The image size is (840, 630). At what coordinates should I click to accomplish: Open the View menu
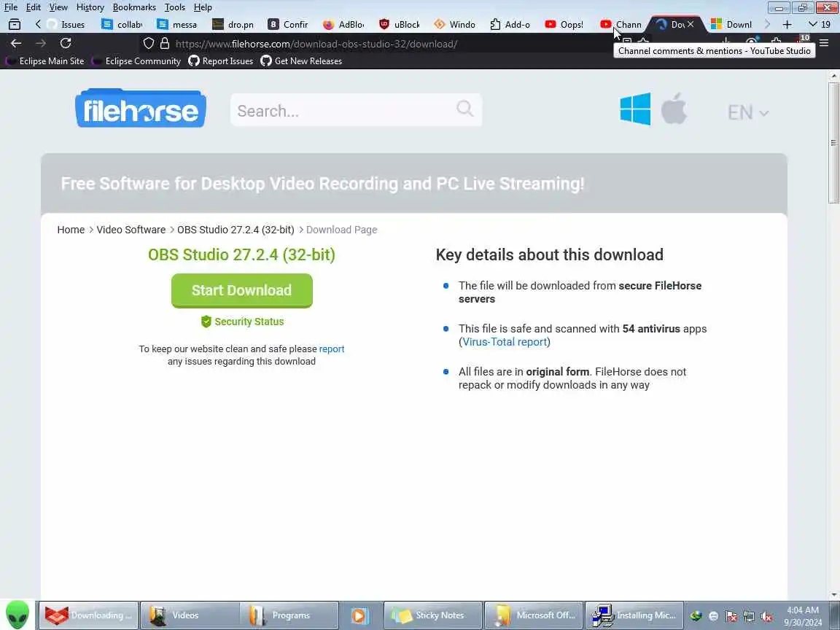pos(58,7)
